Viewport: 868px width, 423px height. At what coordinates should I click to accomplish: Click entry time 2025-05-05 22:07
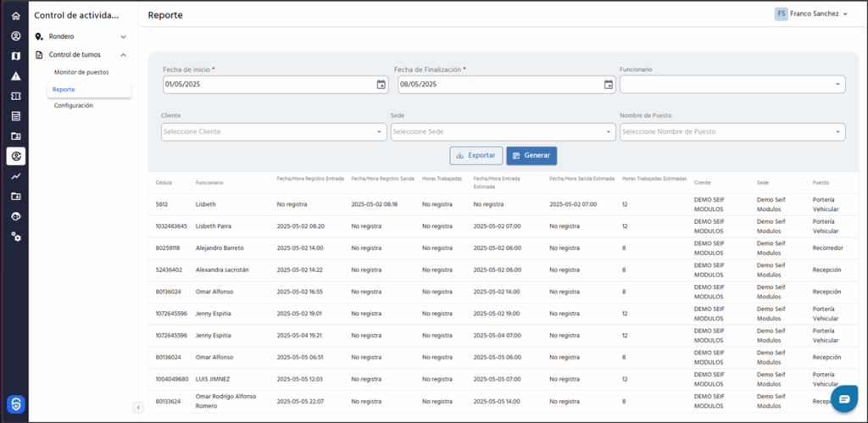tap(300, 401)
